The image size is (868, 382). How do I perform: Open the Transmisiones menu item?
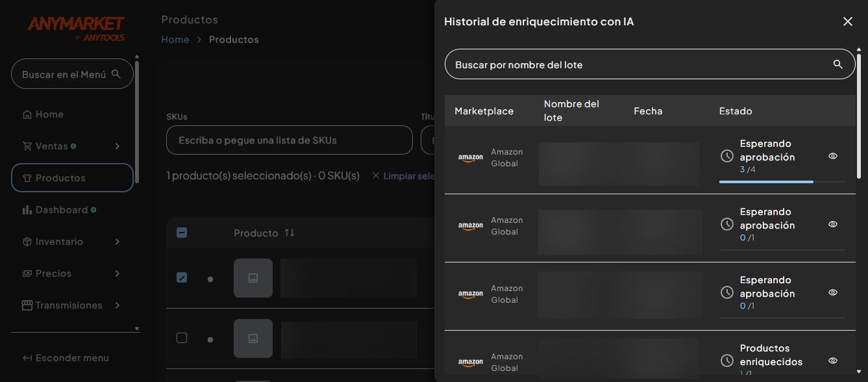pyautogui.click(x=72, y=305)
